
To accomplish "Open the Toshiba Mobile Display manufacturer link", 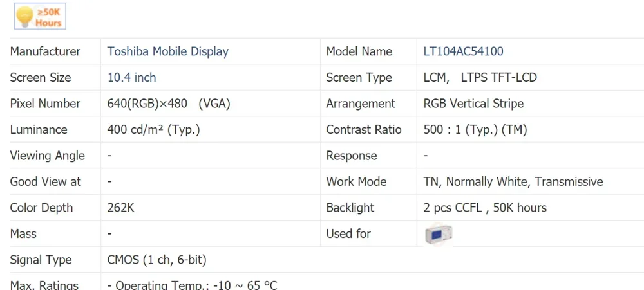I will pos(167,51).
